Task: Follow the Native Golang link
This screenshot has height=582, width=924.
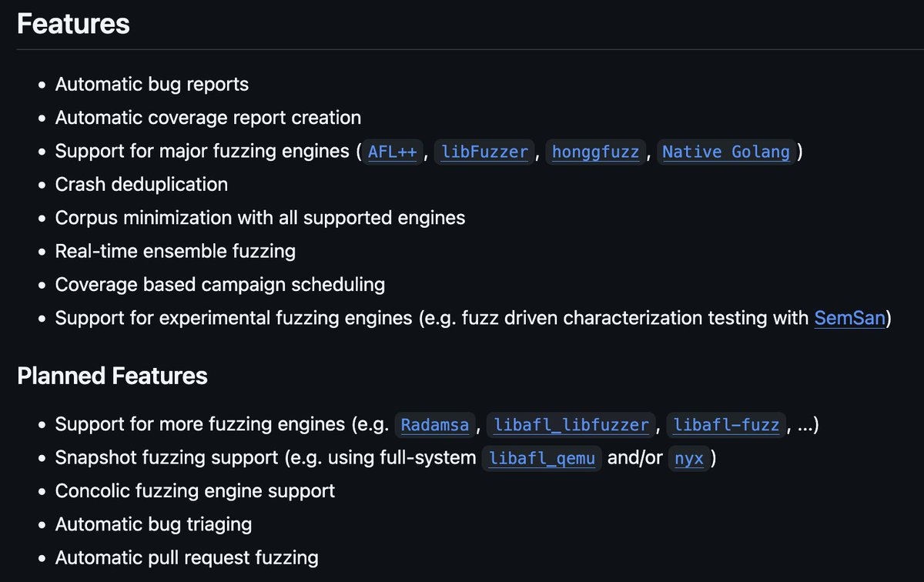Action: [725, 152]
